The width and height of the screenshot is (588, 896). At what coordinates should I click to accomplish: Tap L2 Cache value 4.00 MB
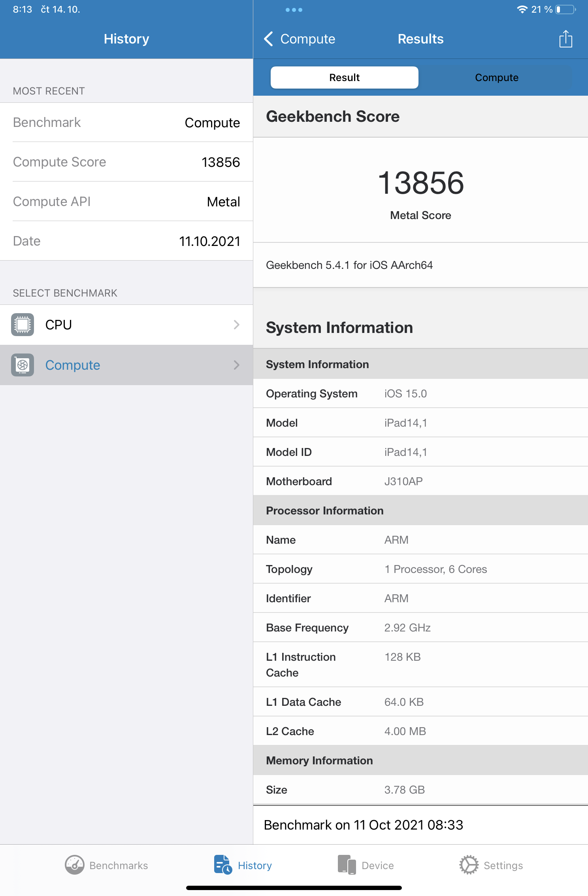click(405, 731)
